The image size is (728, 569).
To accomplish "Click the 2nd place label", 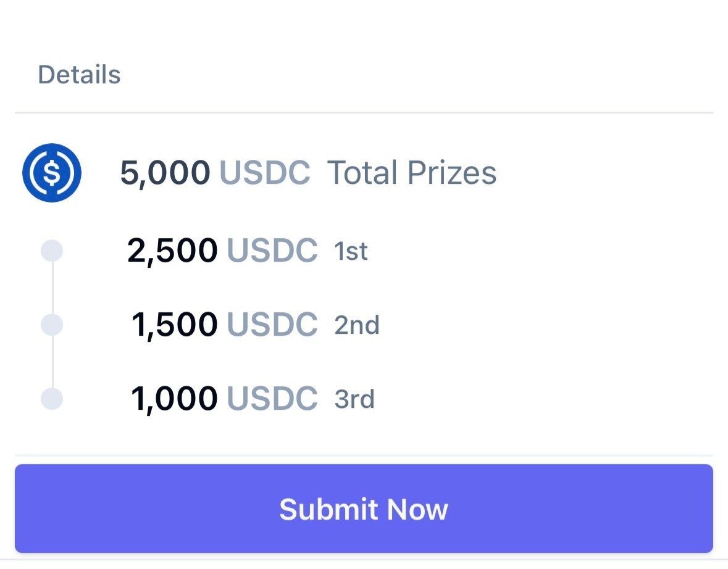I will pos(357,325).
